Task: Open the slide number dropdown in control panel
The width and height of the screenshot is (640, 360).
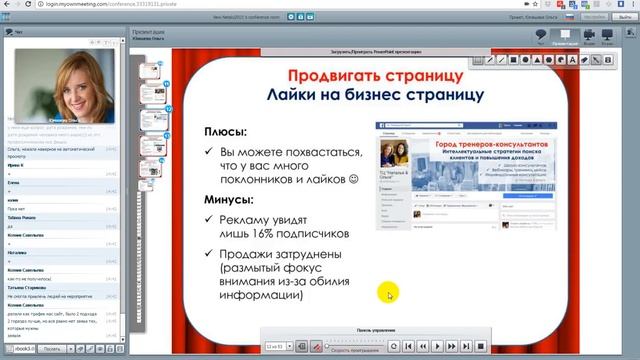Action: [289, 347]
